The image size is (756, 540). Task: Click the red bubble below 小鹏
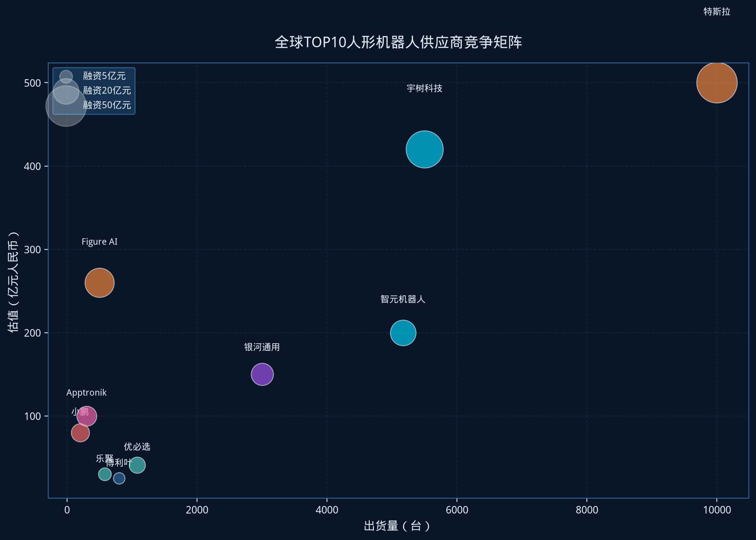pyautogui.click(x=80, y=433)
